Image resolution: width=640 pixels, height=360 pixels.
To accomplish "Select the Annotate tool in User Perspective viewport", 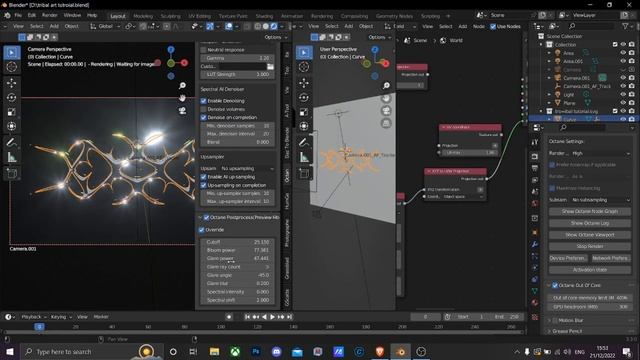I will (x=304, y=142).
